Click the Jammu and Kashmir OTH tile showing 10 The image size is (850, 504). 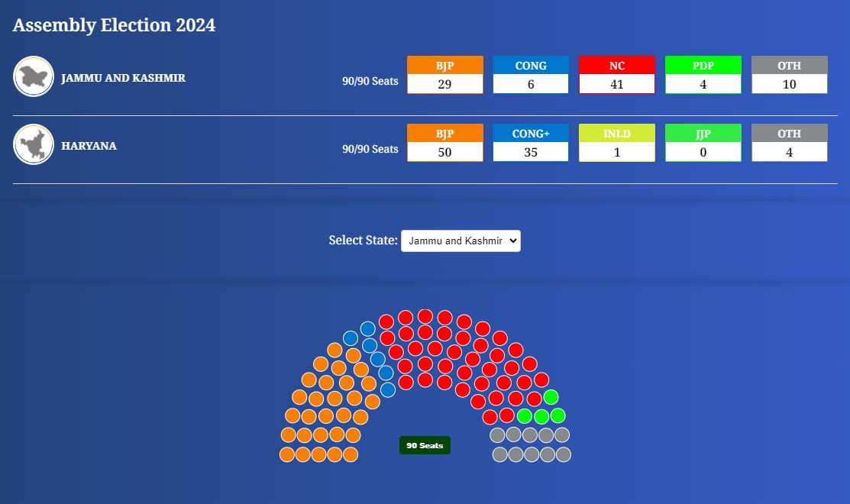(x=790, y=75)
